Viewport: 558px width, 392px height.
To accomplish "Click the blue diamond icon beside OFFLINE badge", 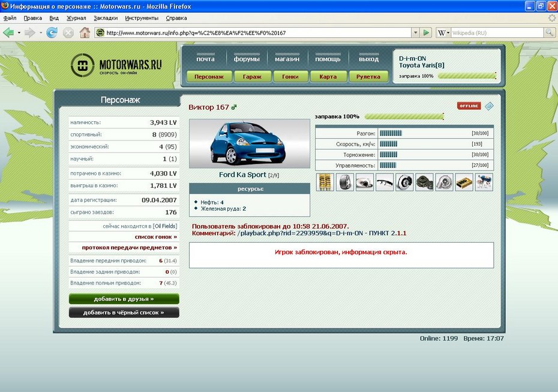I will pos(490,106).
